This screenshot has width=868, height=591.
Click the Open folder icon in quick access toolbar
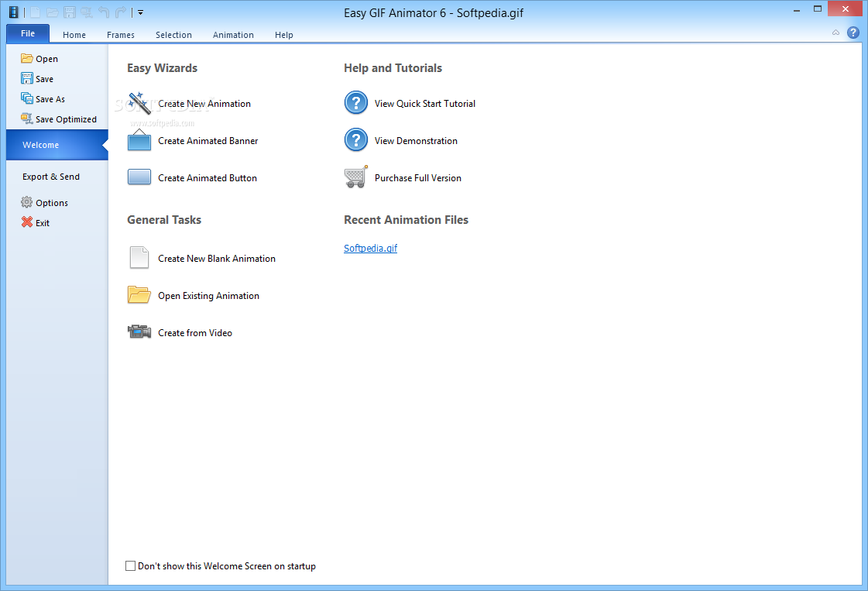[x=53, y=12]
